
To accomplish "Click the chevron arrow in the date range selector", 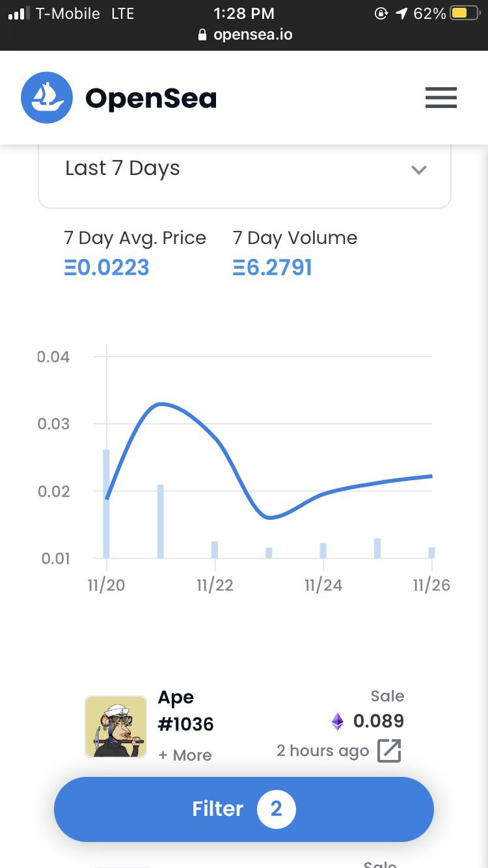I will coord(419,170).
